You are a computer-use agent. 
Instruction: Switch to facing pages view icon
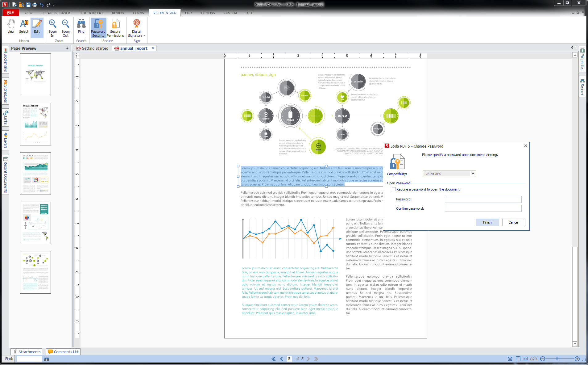pyautogui.click(x=525, y=359)
